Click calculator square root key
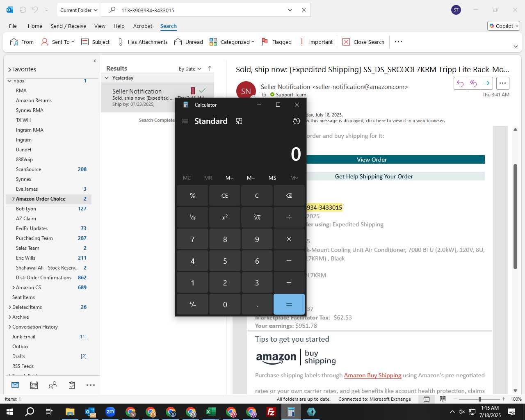The image size is (525, 420). tap(257, 217)
